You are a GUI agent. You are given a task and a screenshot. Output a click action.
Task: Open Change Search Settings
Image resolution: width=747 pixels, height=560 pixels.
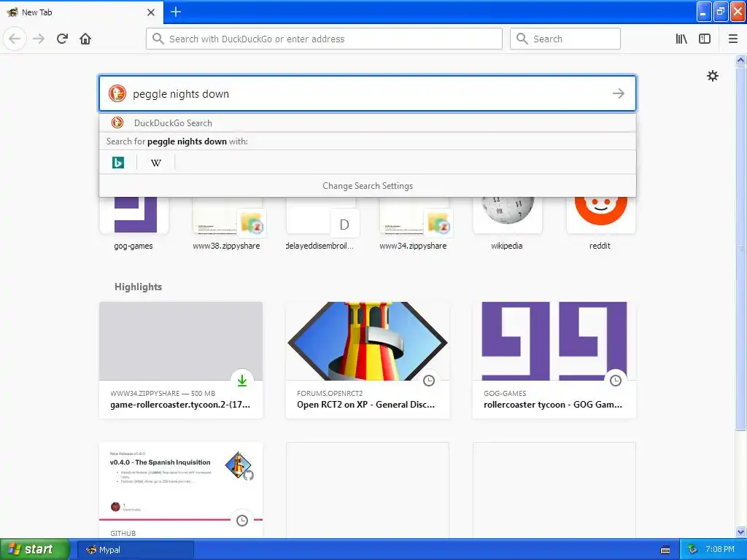coord(368,186)
